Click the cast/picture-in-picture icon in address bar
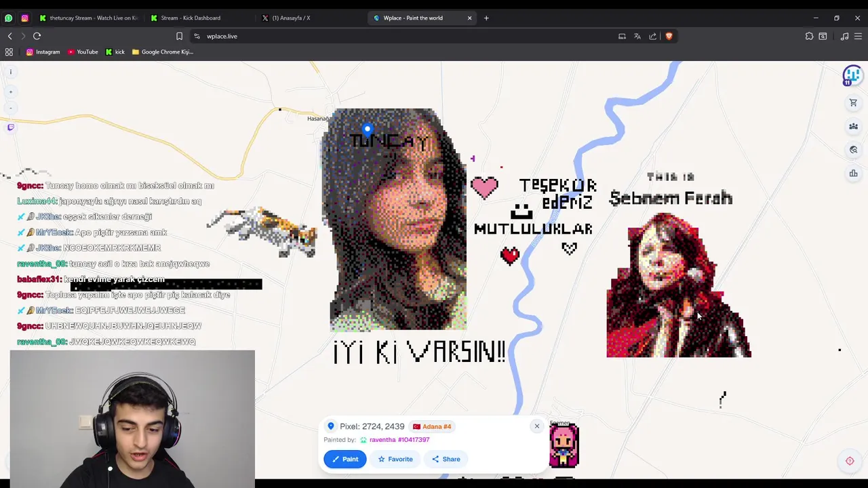The image size is (868, 488). (x=622, y=36)
